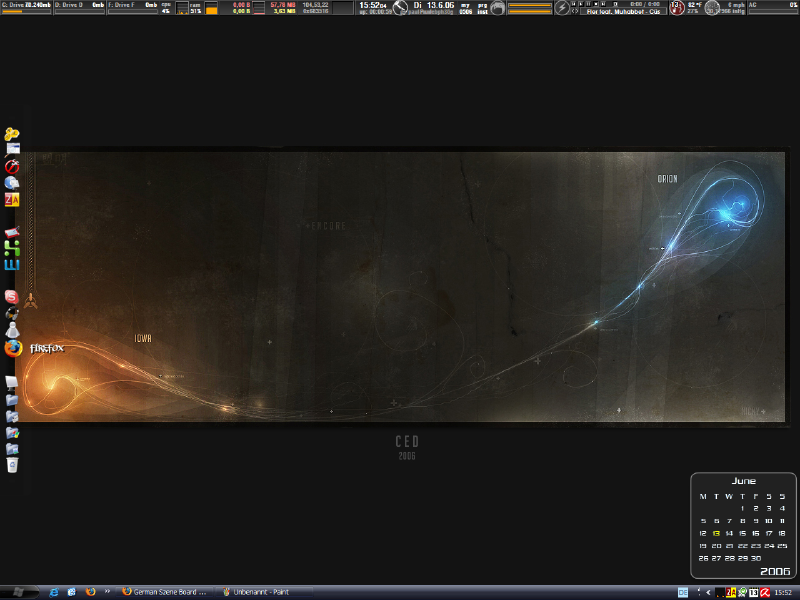Expand hidden system tray icons arrow

click(708, 592)
